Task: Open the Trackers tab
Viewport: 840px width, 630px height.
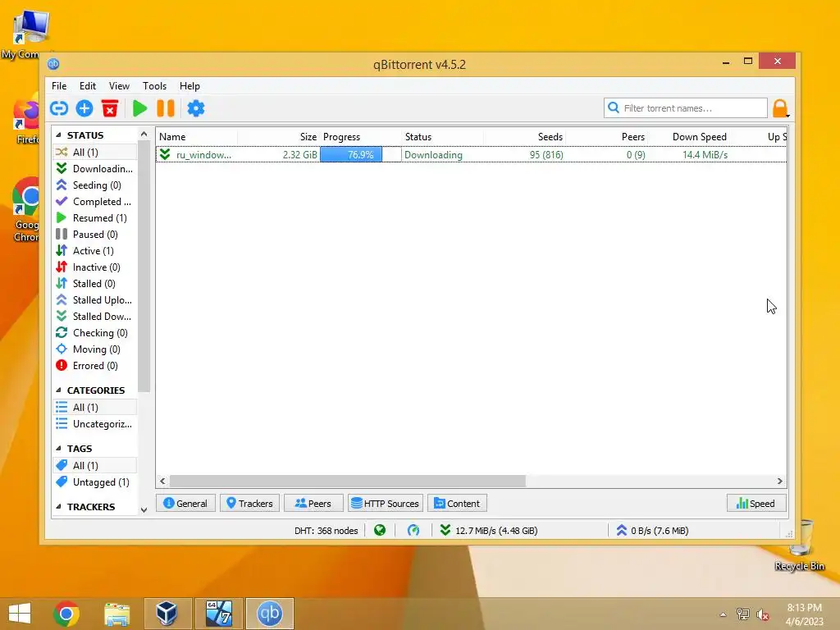Action: 249,504
